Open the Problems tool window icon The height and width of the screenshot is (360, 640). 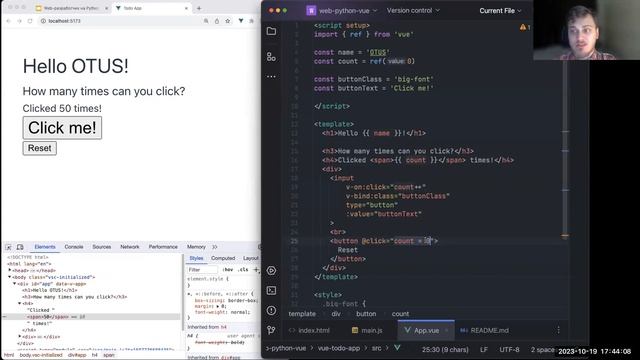coord(271,310)
